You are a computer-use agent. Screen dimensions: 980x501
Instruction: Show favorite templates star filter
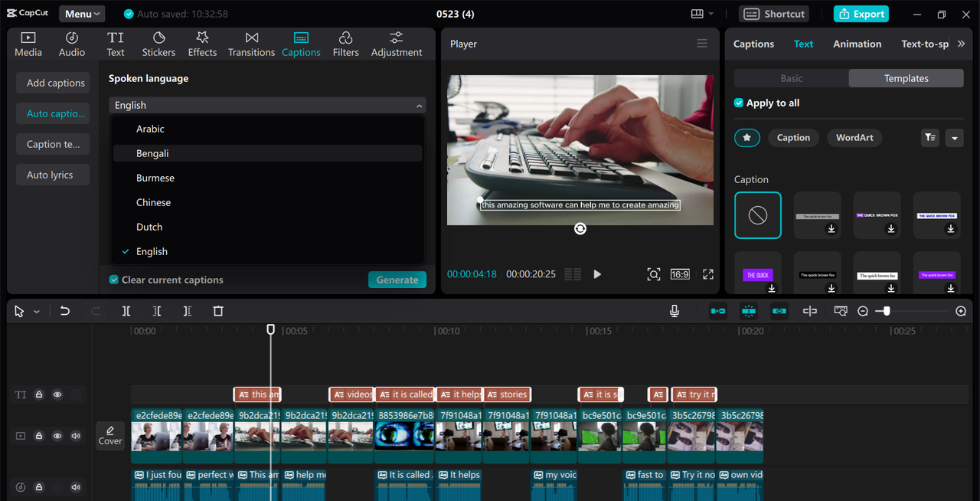[x=747, y=138]
